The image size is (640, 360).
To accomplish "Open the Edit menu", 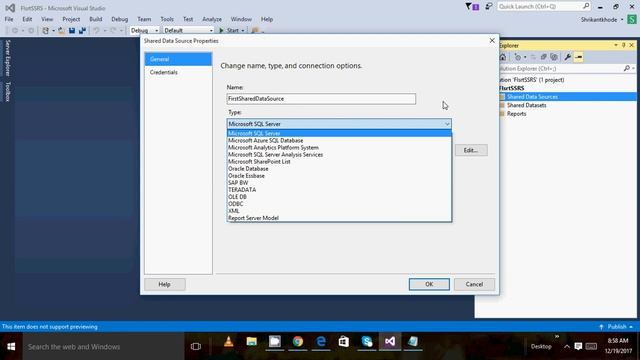I will click(27, 19).
